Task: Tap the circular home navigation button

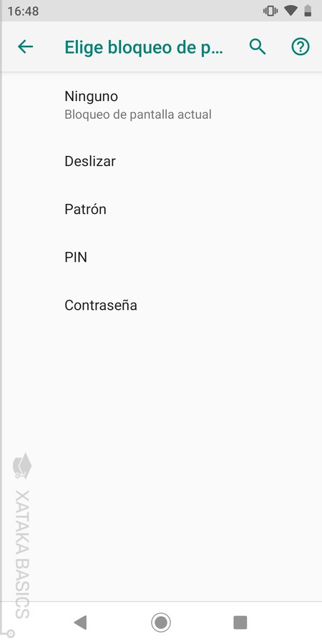Action: [160, 623]
